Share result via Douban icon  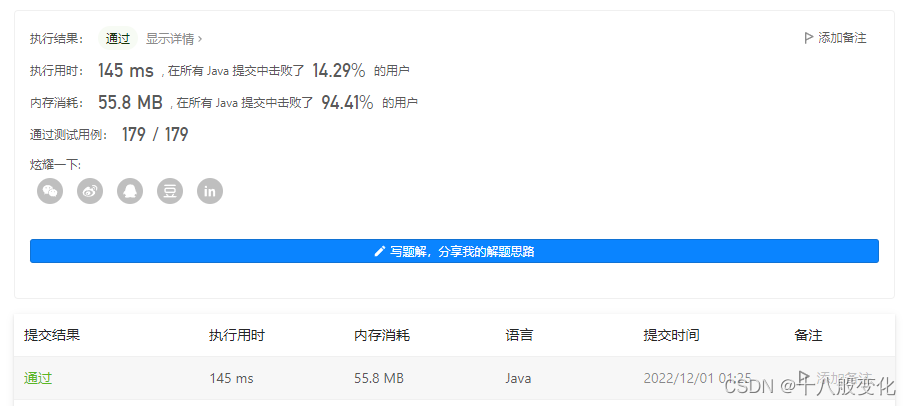170,191
